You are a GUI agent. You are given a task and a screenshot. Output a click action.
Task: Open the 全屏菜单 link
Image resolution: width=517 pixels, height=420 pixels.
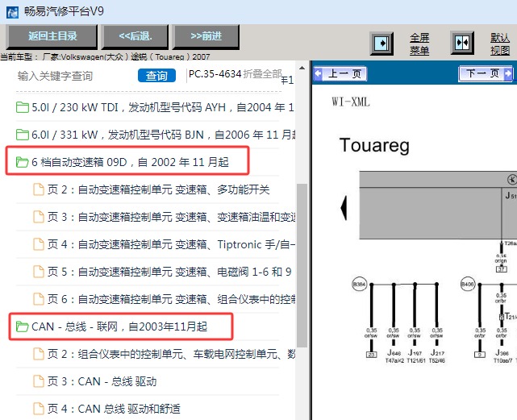[x=419, y=44]
